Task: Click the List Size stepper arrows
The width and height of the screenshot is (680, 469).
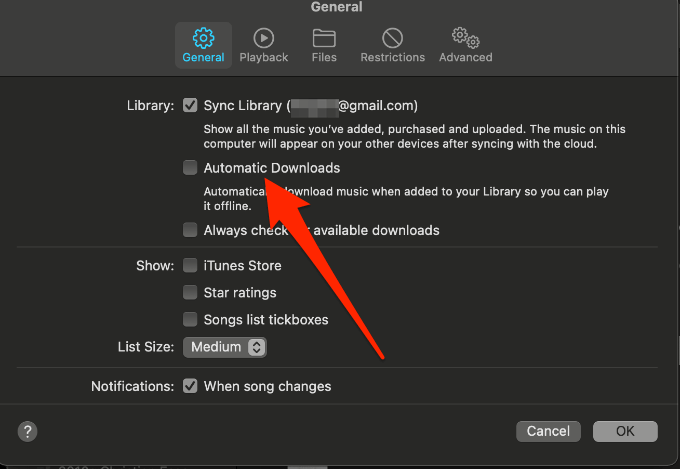Action: point(256,347)
